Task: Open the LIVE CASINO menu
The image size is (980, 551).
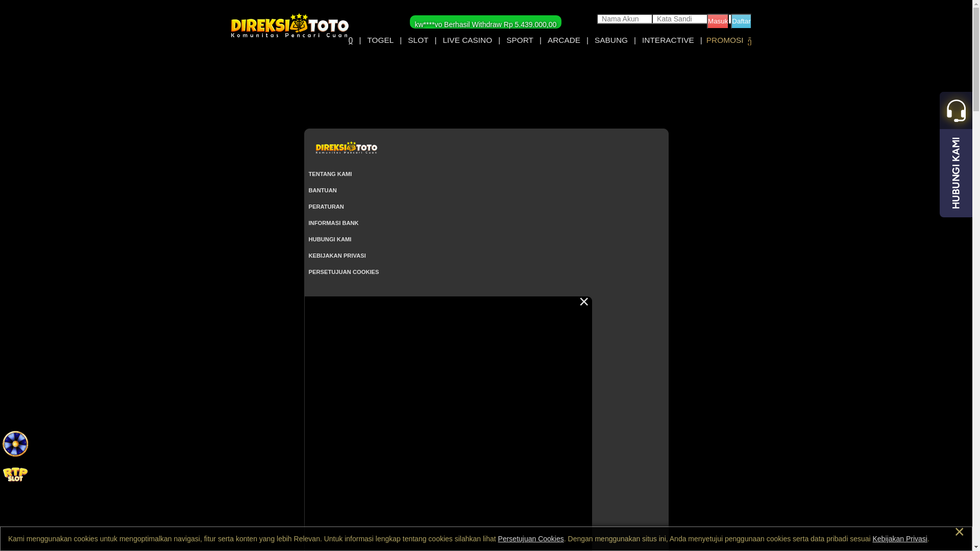Action: click(468, 40)
